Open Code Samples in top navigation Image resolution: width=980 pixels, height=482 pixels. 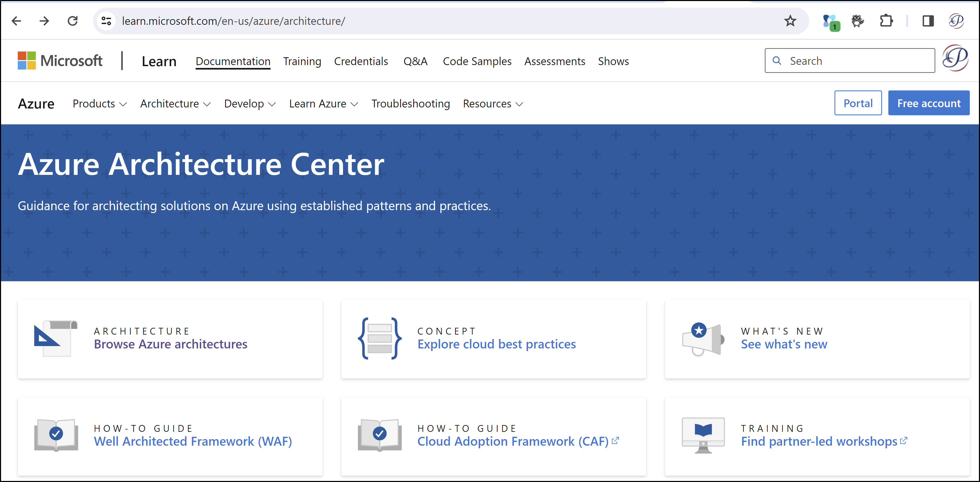(477, 61)
